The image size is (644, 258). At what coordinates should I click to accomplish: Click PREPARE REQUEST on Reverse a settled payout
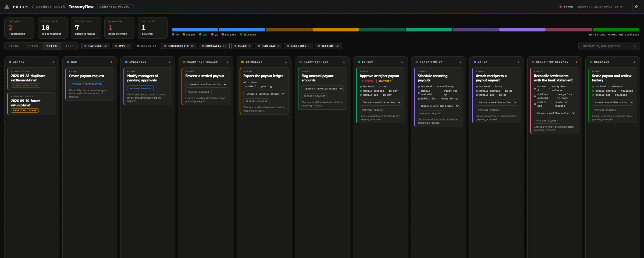(x=198, y=92)
